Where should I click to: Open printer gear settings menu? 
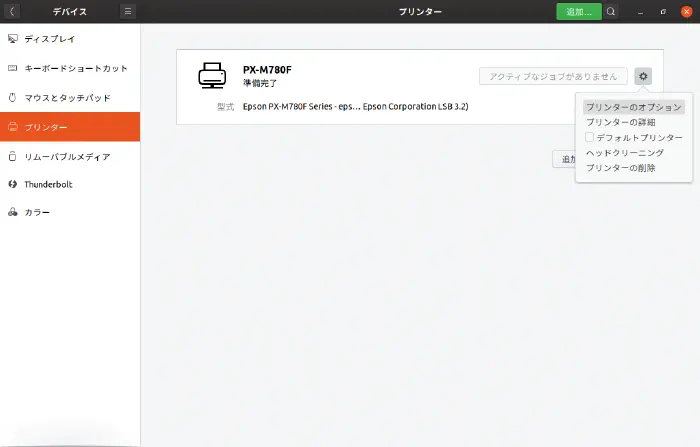643,76
